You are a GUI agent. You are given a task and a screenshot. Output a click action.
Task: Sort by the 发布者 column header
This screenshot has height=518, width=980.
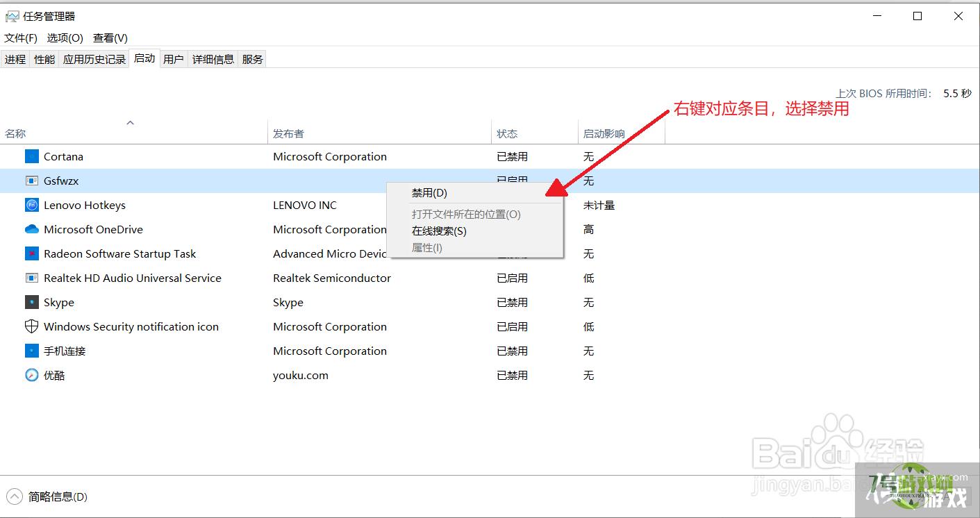pos(379,133)
